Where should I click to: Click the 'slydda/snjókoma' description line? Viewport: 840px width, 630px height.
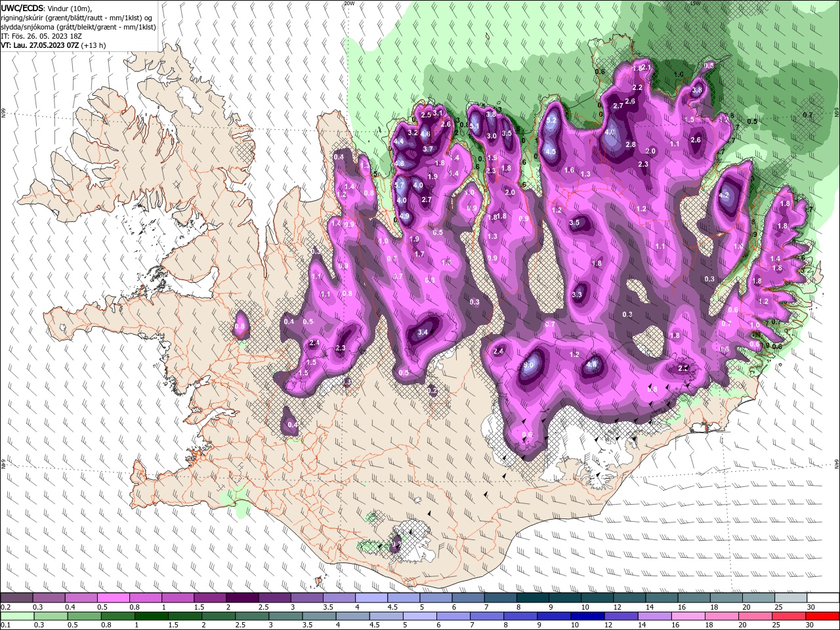[x=78, y=26]
